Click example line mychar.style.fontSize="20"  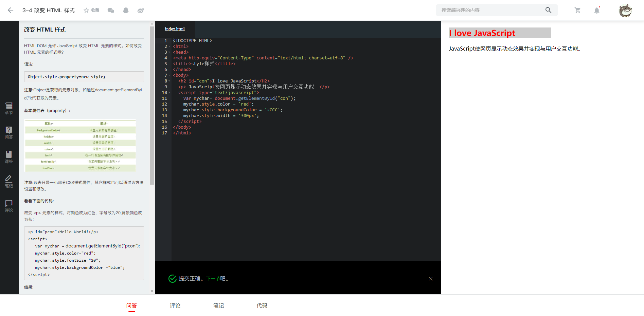click(68, 260)
